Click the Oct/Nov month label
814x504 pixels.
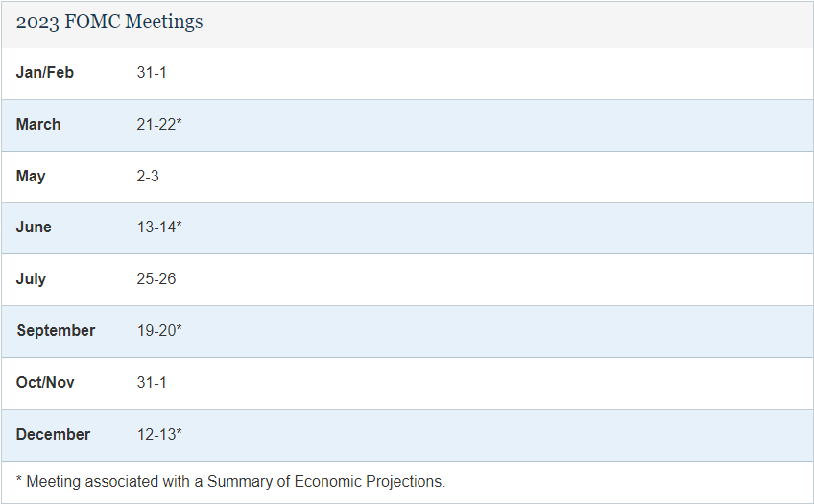[45, 382]
